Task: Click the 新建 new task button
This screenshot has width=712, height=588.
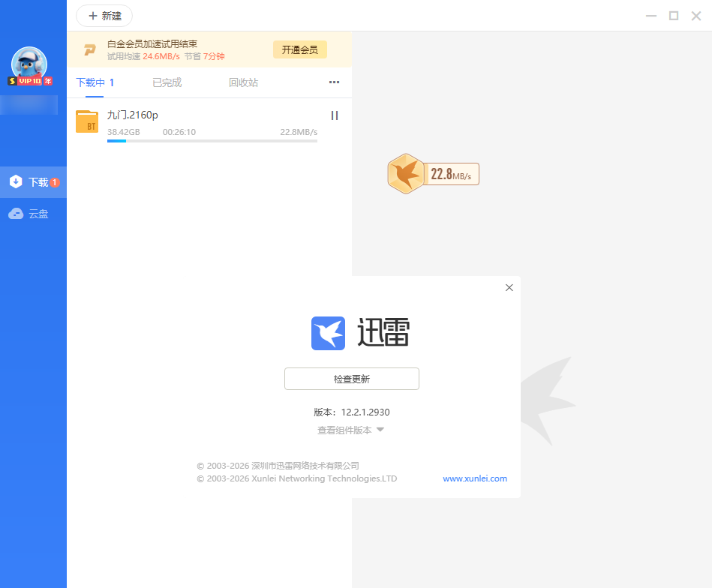Action: 104,16
